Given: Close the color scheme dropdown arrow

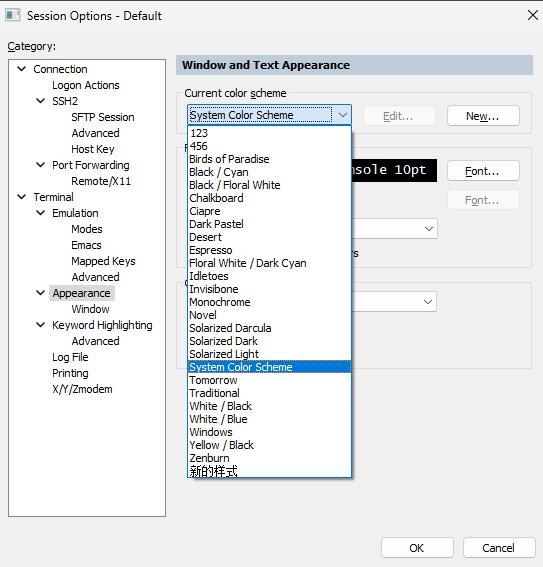Looking at the screenshot, I should click(x=342, y=115).
